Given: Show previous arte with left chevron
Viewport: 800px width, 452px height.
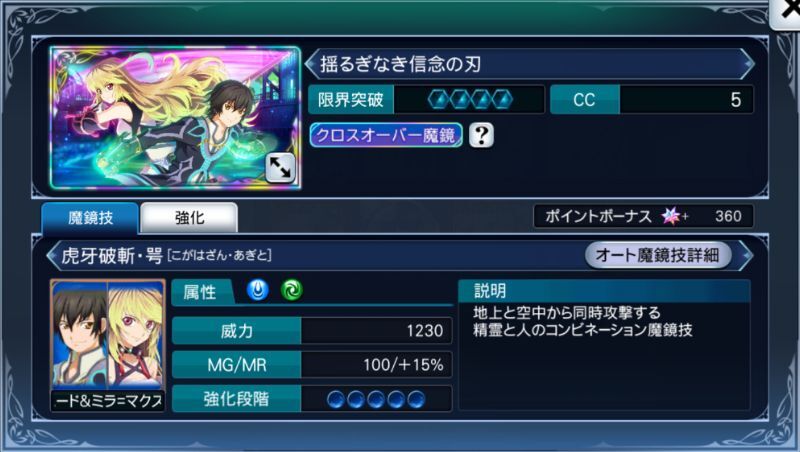Looking at the screenshot, I should click(x=52, y=255).
